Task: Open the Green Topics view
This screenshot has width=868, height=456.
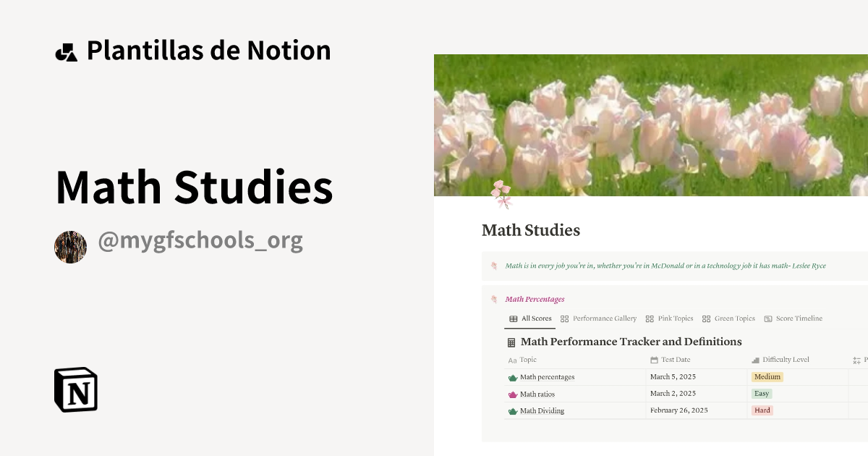Action: (735, 318)
